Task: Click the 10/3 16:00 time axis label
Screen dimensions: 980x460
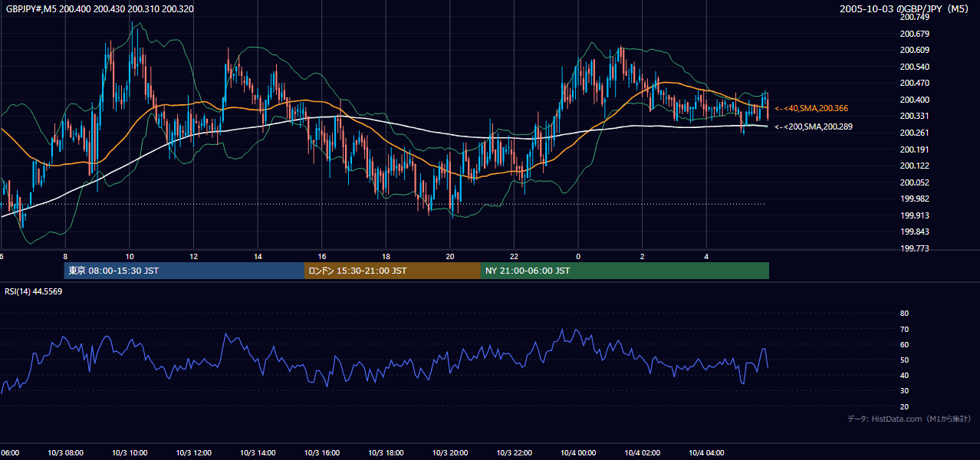Action: [321, 453]
